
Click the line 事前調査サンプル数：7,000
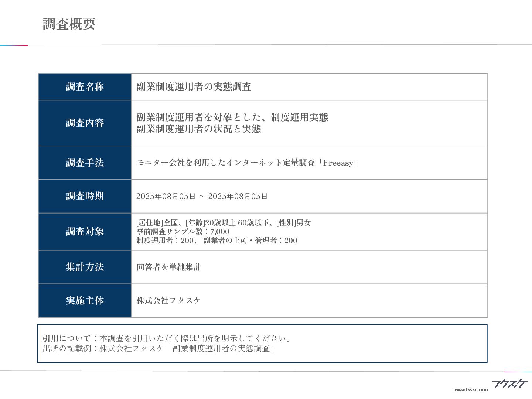tap(183, 232)
